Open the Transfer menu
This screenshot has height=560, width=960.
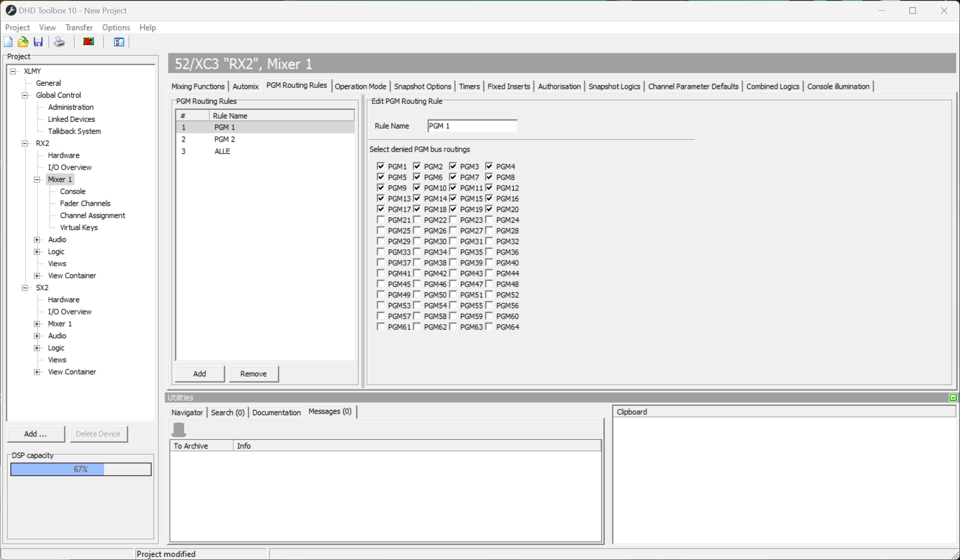[79, 27]
